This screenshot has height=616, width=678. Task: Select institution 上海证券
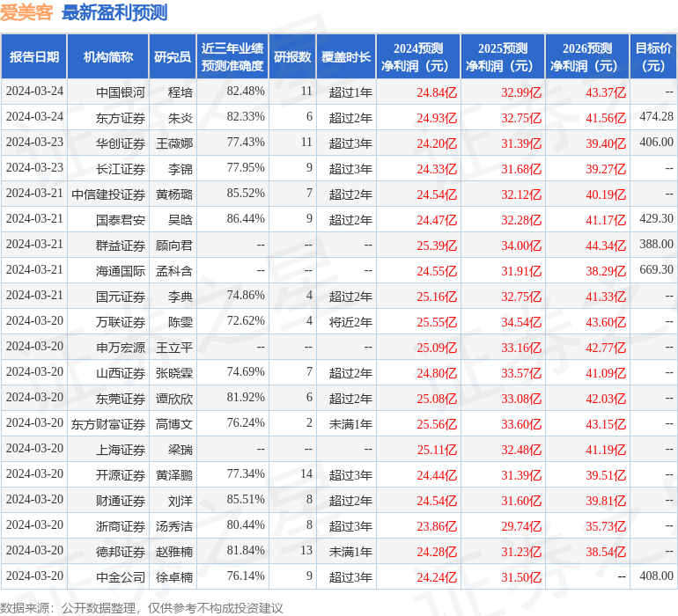tap(121, 450)
